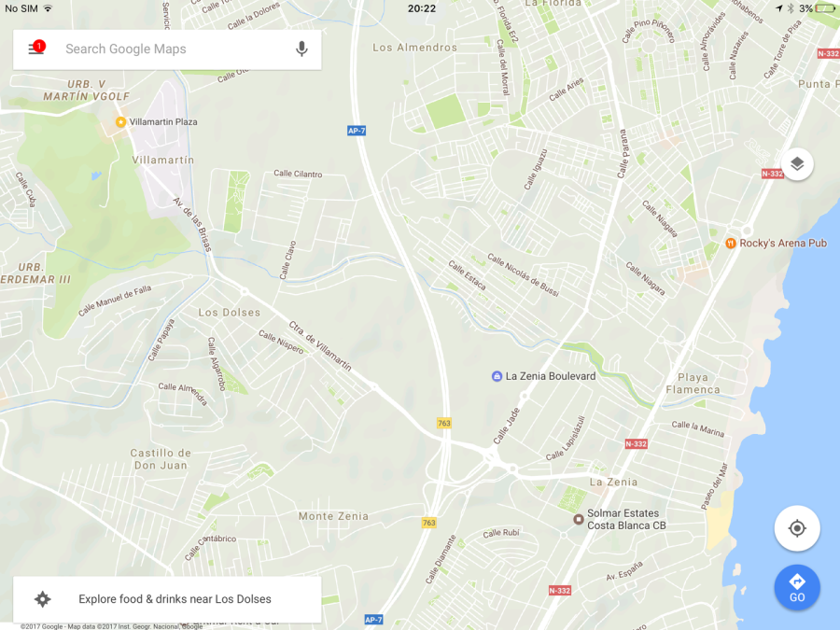Tap the blue GO directions button
This screenshot has width=840, height=630.
click(x=797, y=588)
